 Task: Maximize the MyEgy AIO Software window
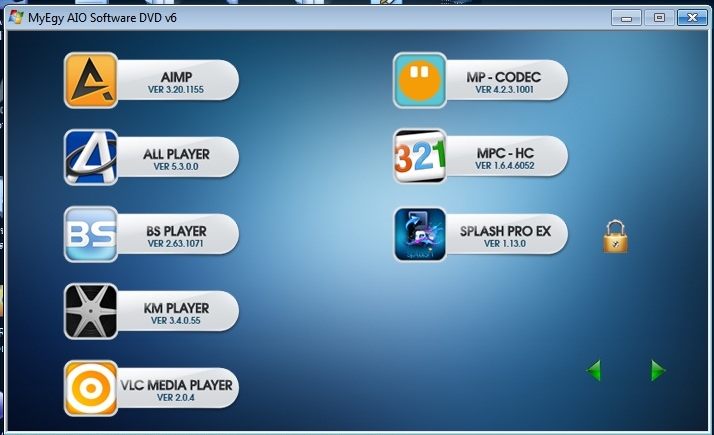659,18
